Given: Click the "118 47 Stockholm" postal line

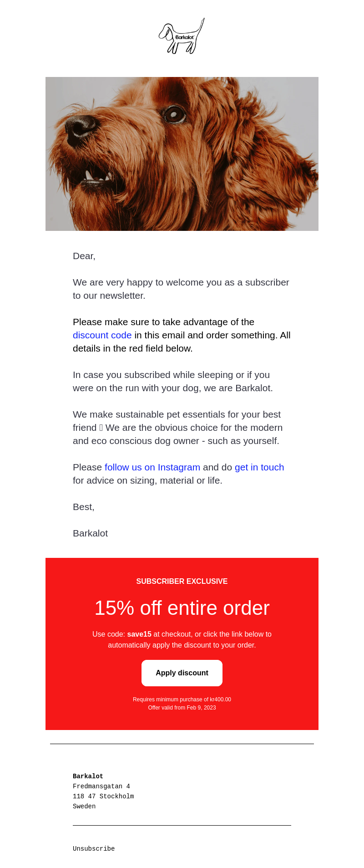Looking at the screenshot, I should coord(103,797).
